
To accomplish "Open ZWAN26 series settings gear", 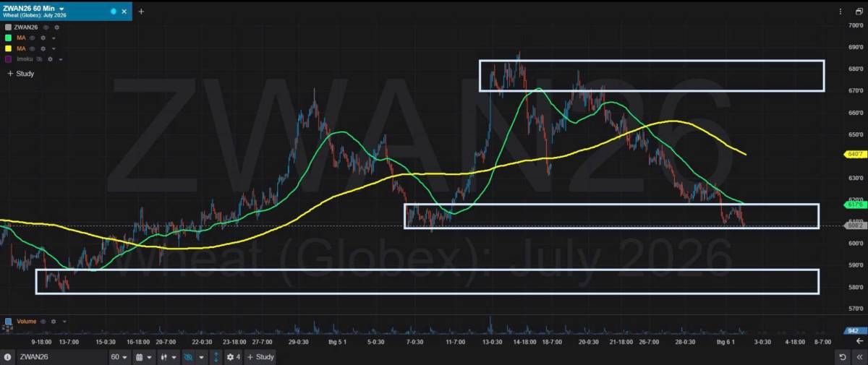I will tap(56, 27).
